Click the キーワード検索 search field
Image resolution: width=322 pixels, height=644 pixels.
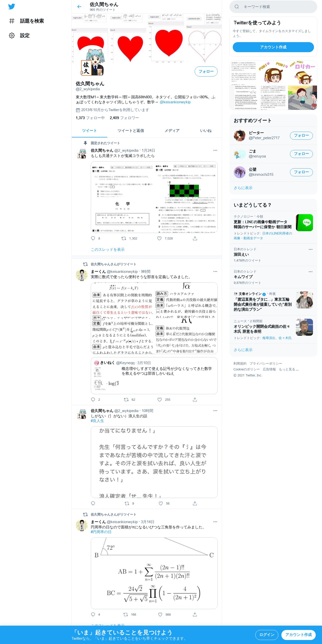pyautogui.click(x=273, y=7)
